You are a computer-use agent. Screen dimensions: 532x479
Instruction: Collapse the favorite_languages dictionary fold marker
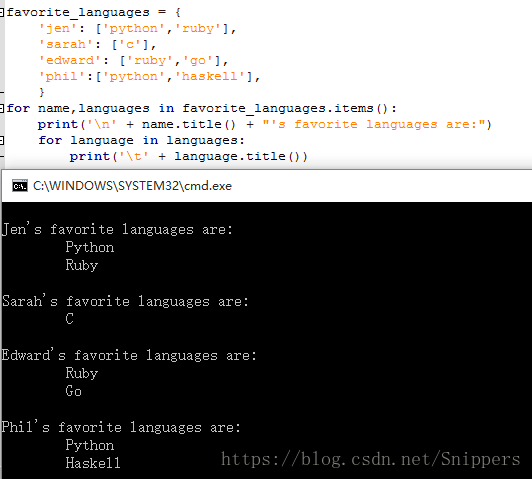1,13
